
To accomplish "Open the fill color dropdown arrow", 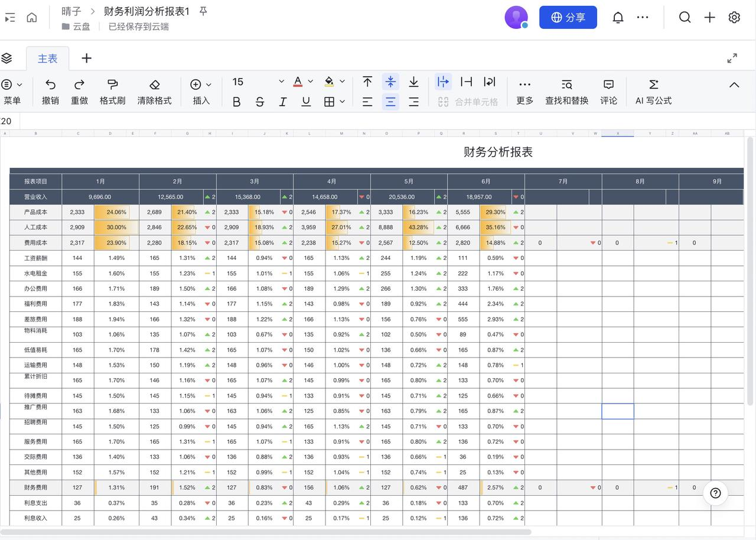I will pos(342,82).
